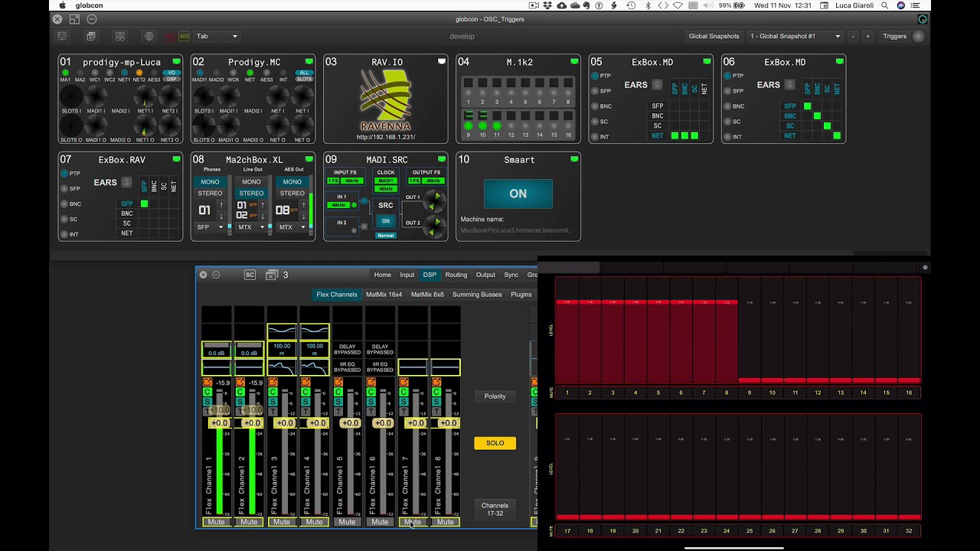Click the S button on Flex Channel 5
Image resolution: width=980 pixels, height=551 pixels.
pyautogui.click(x=338, y=402)
